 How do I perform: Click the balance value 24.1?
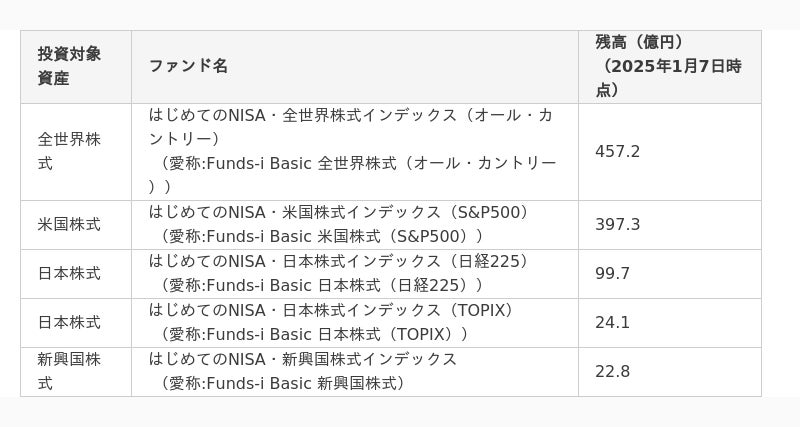coord(612,322)
